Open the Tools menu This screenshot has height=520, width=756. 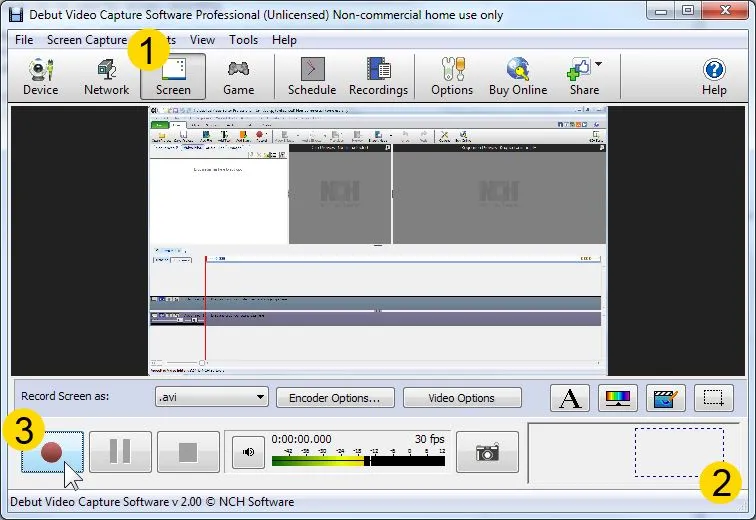click(243, 40)
